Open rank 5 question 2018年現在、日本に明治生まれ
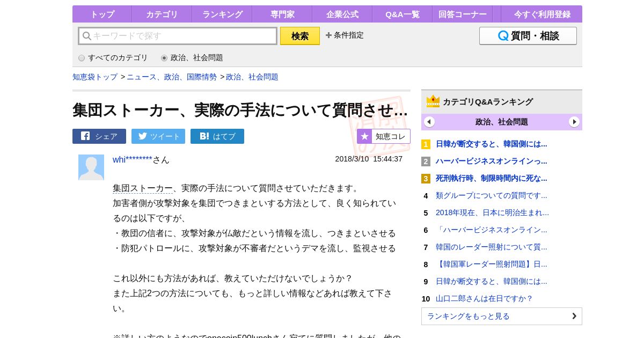Viewport: 644px width, 338px height. (492, 212)
